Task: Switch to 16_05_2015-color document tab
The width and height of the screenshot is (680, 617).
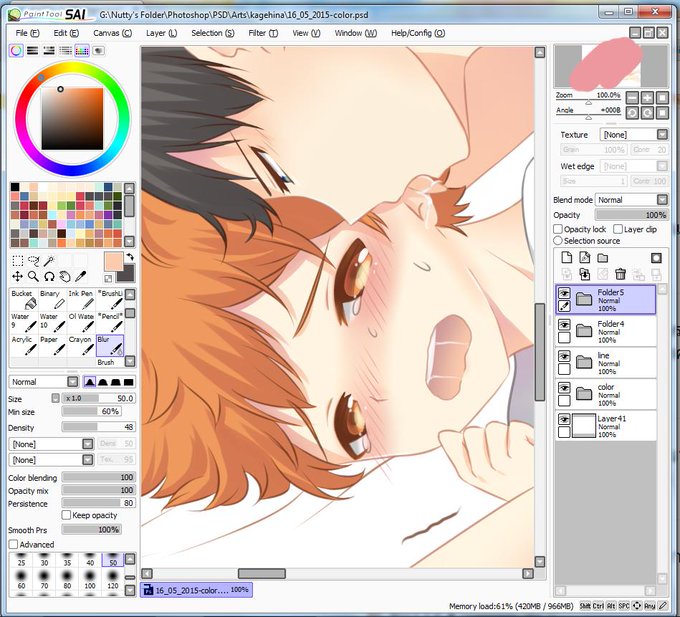Action: 196,590
